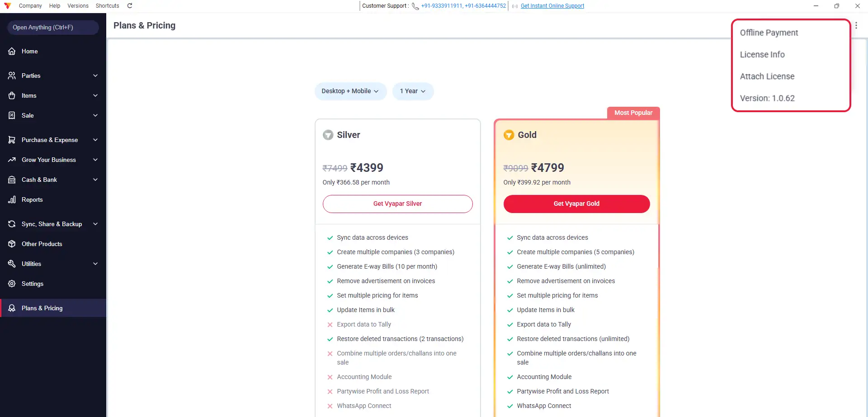
Task: Choose Attach License menu option
Action: pyautogui.click(x=767, y=76)
